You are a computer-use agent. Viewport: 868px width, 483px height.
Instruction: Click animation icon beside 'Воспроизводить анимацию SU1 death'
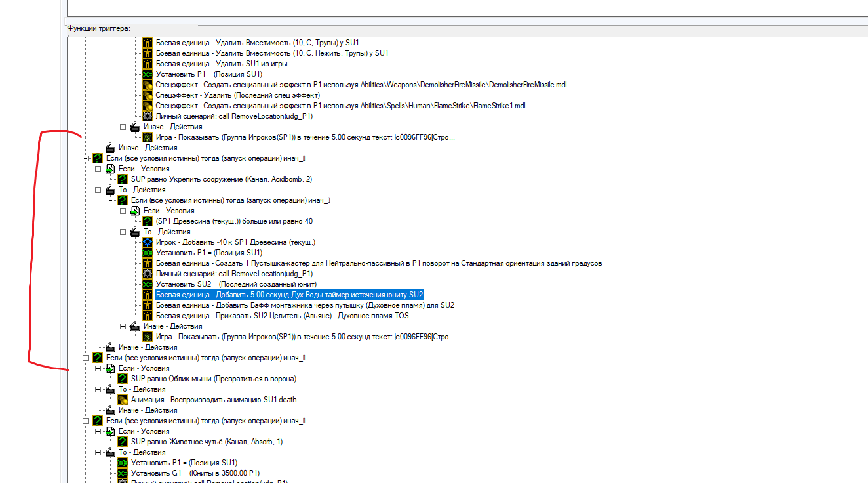point(123,400)
